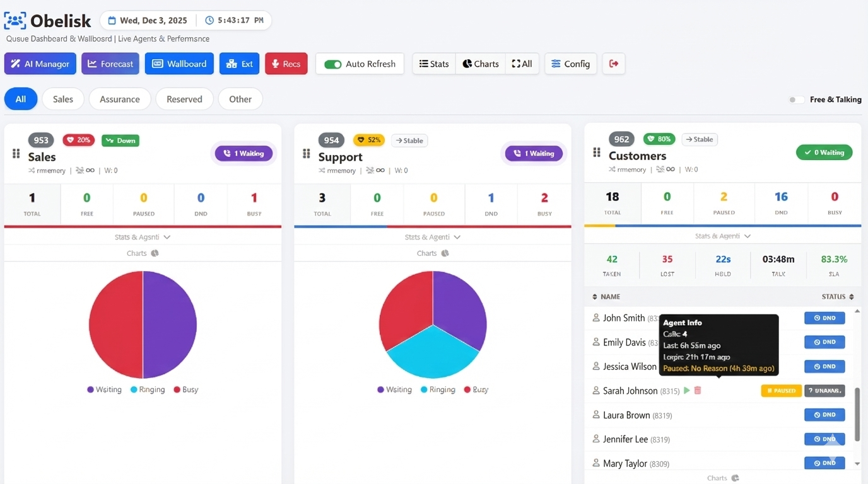
Task: Select the Reserved filter tab
Action: 184,99
